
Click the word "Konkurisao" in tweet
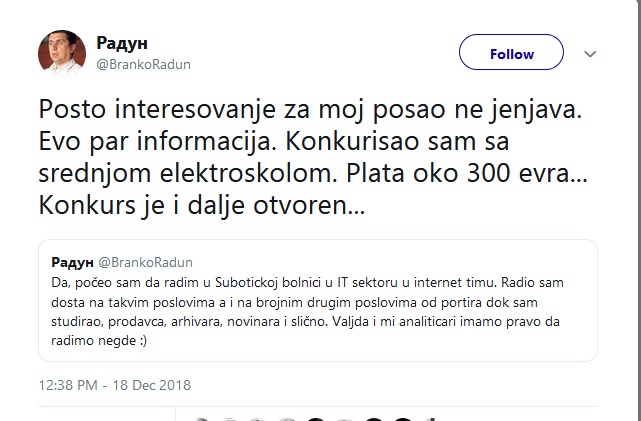(x=360, y=143)
